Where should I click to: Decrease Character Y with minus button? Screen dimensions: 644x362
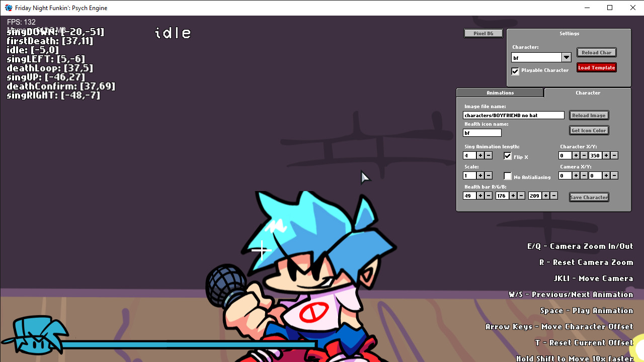[614, 156]
